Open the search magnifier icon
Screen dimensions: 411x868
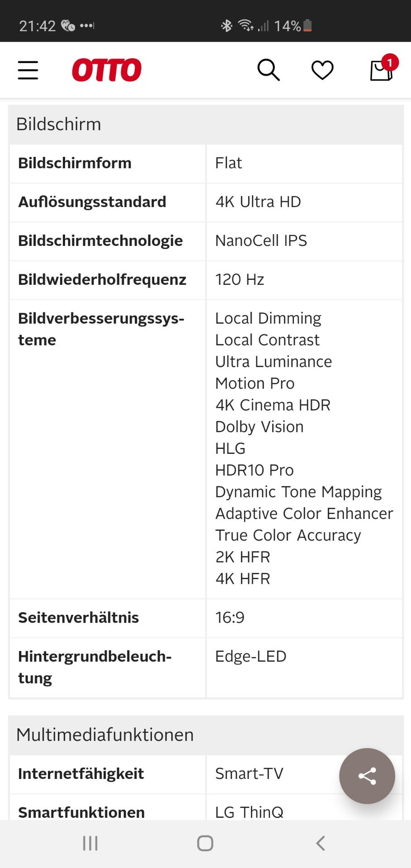(x=269, y=70)
